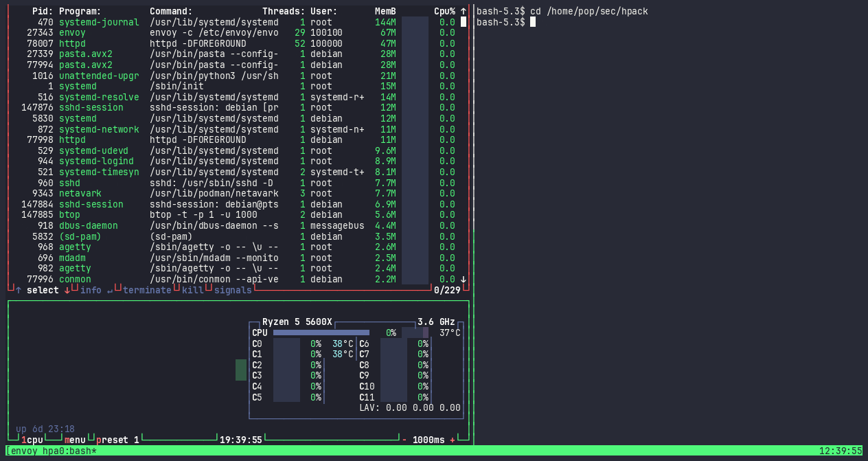Click the C11 core usage row
The image size is (868, 461).
(393, 397)
